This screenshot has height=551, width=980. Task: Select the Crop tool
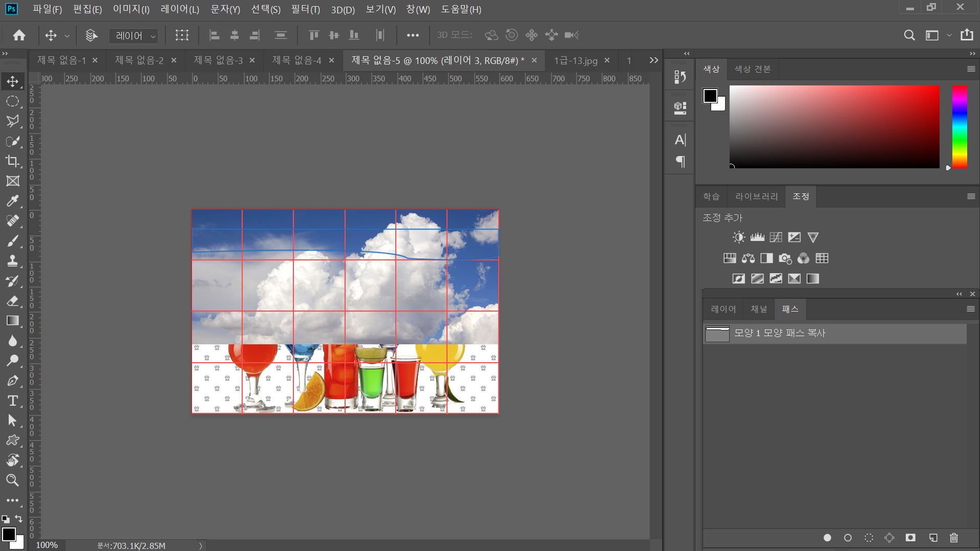point(13,161)
